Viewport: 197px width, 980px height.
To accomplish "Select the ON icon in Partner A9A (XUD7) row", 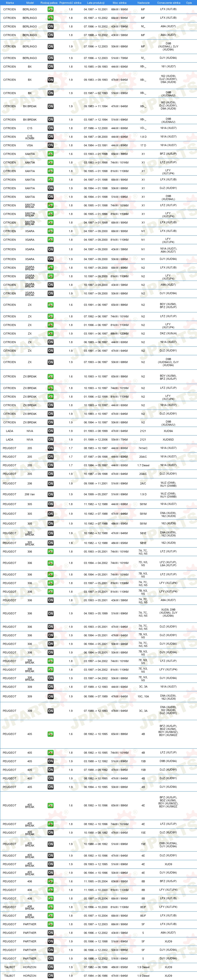I will coord(50,933).
